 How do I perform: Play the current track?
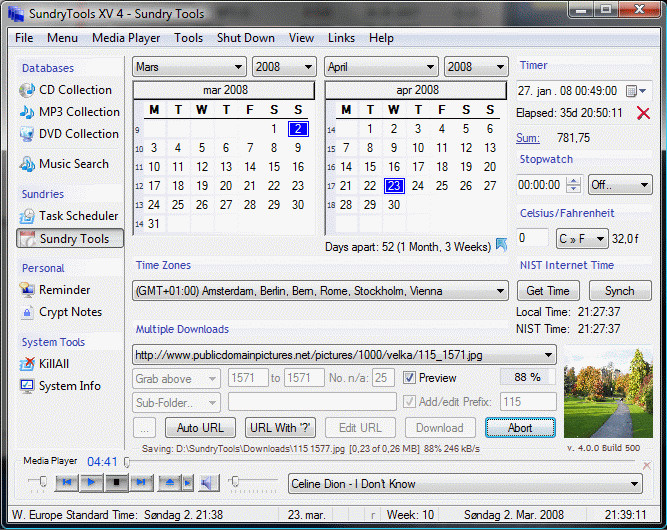click(x=91, y=482)
